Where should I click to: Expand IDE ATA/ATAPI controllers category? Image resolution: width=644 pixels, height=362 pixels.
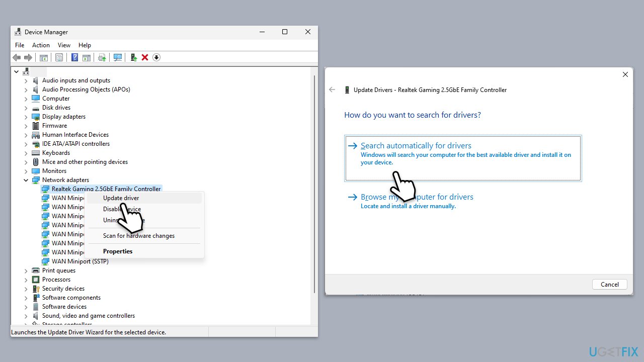pos(26,144)
